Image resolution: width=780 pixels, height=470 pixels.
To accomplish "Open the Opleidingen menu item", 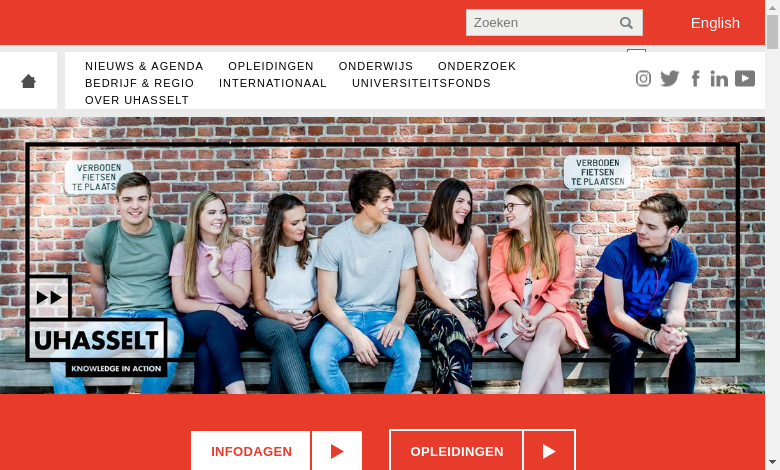I will [271, 66].
